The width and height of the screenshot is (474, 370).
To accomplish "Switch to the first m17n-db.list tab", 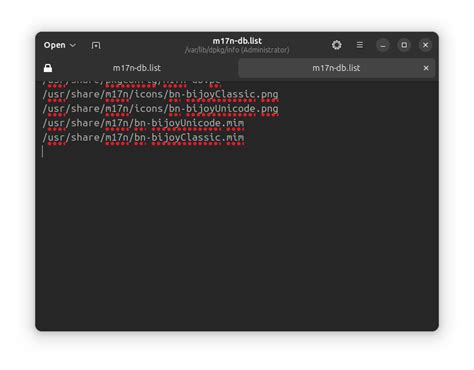I will [x=137, y=68].
